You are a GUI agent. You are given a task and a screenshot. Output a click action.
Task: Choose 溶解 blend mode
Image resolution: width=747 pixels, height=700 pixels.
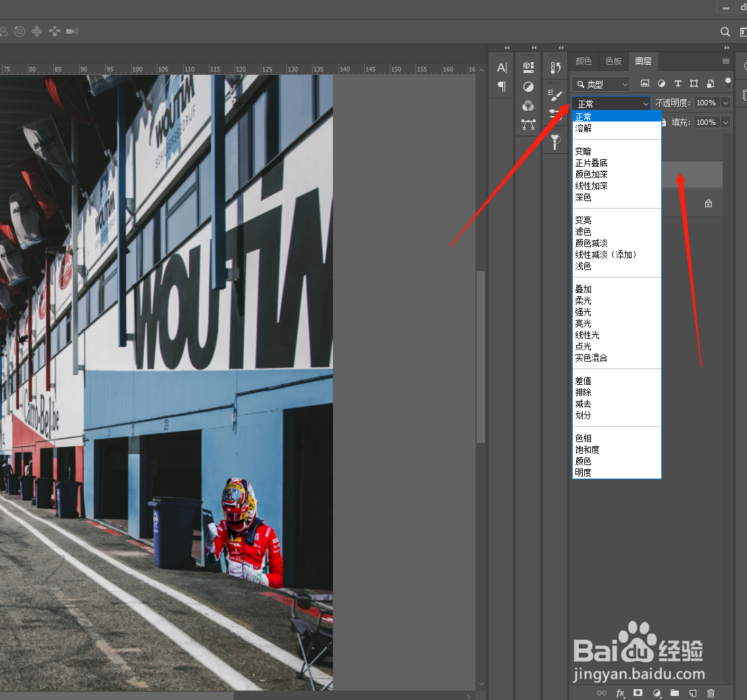click(x=617, y=128)
